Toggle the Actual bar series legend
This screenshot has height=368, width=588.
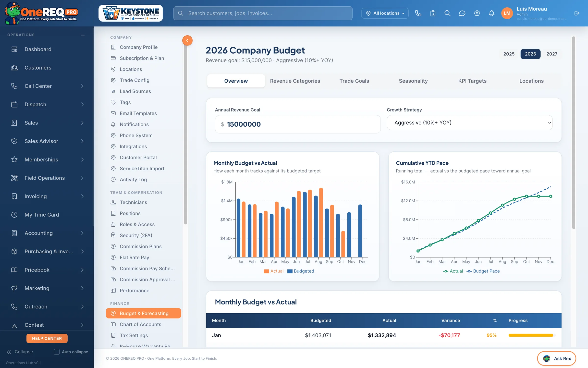click(273, 271)
